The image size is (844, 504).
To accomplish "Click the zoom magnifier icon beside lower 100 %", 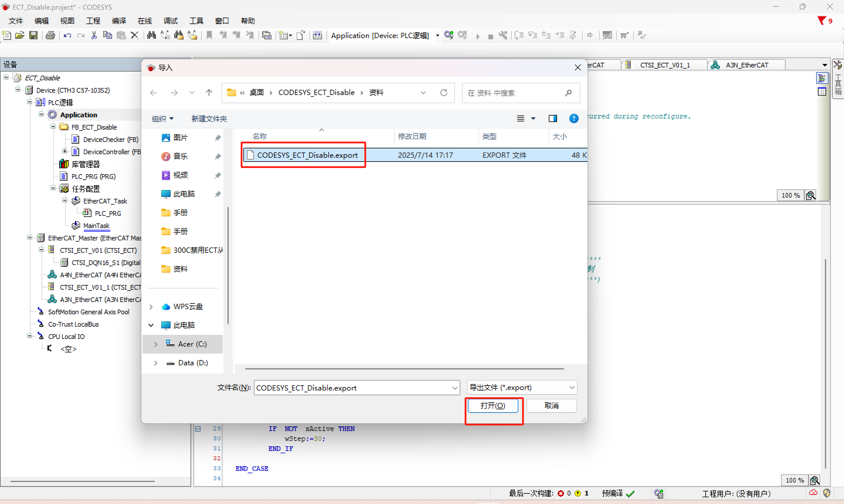I will 814,480.
